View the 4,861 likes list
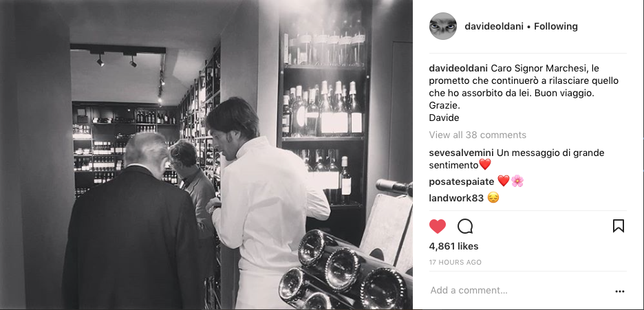The width and height of the screenshot is (644, 310). click(453, 247)
